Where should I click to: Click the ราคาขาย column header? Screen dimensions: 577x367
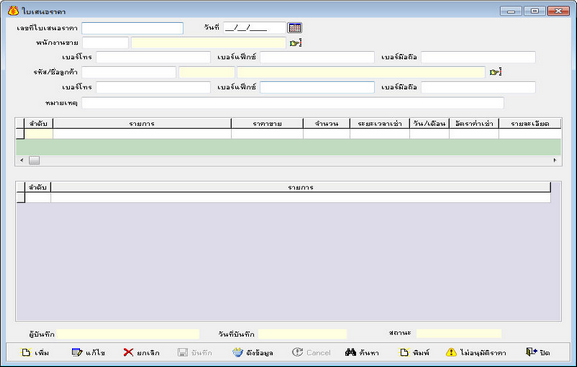pos(267,123)
